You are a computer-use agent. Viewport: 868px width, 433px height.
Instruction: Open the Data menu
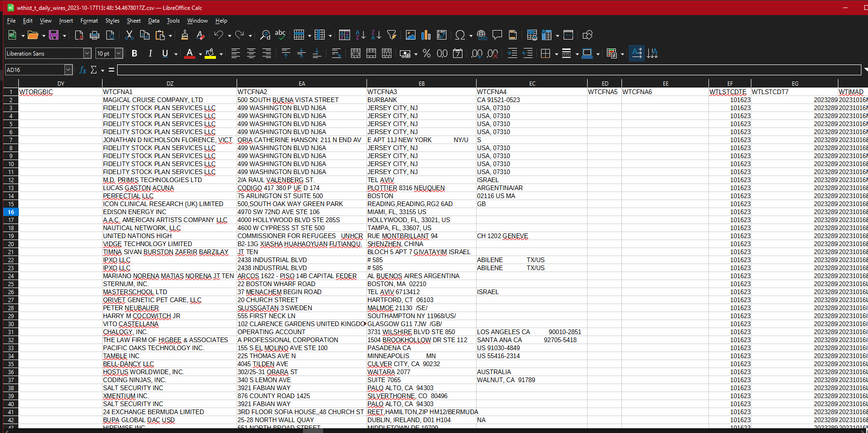(x=154, y=21)
